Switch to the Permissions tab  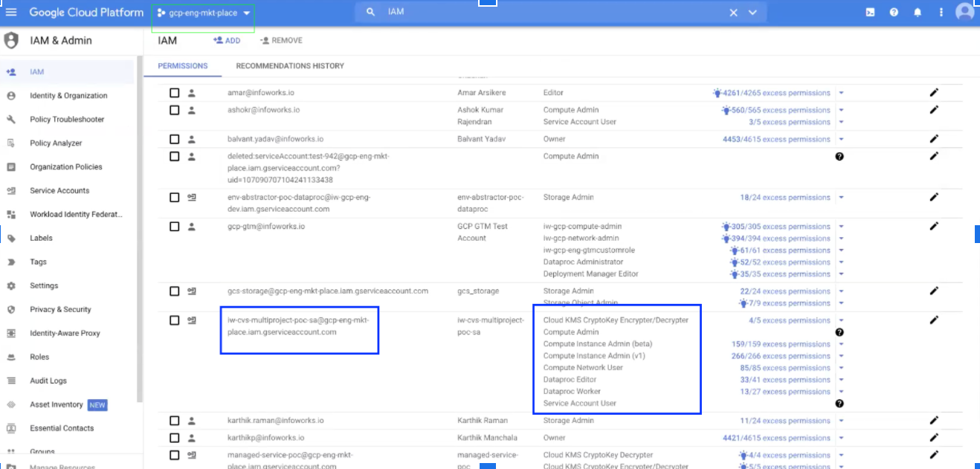click(183, 66)
